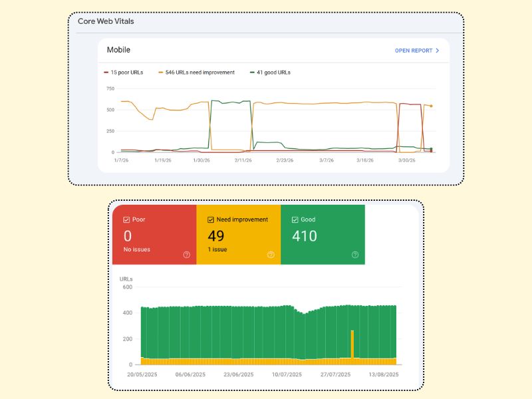Open help icon on Need improvement card
Screen dimensions: 532x399
coord(271,255)
